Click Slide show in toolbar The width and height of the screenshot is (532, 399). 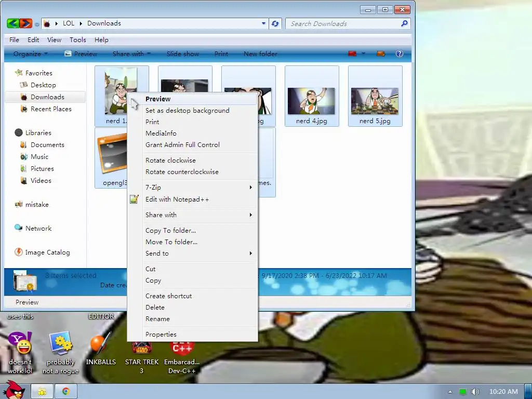point(182,54)
